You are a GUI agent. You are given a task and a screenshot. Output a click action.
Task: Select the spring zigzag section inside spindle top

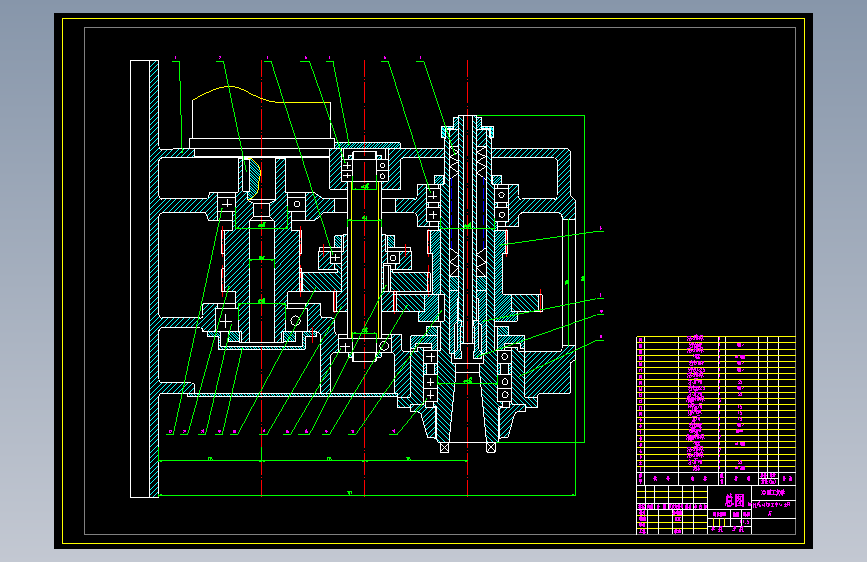[482, 162]
